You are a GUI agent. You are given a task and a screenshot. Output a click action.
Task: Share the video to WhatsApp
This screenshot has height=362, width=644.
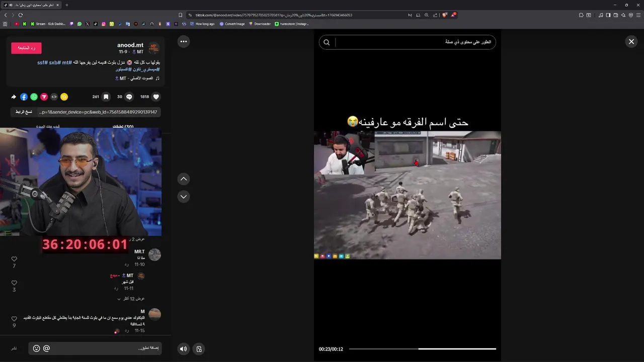34,97
